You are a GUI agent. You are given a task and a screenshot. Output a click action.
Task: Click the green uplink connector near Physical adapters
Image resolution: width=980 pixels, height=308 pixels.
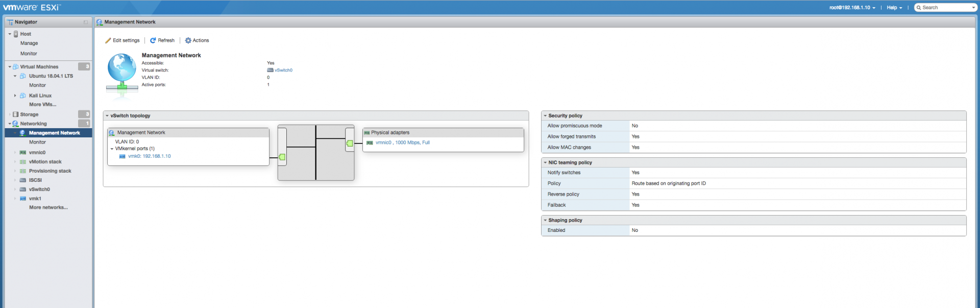coord(350,144)
